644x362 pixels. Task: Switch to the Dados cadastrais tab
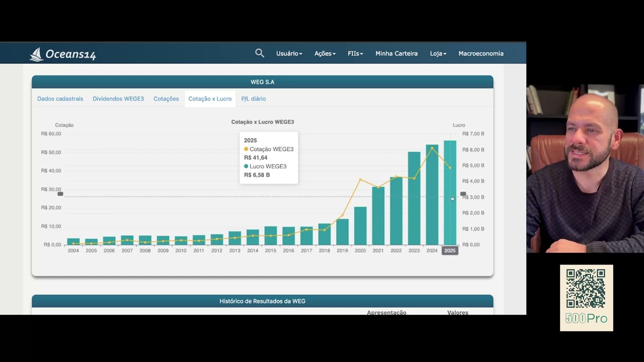(x=60, y=99)
